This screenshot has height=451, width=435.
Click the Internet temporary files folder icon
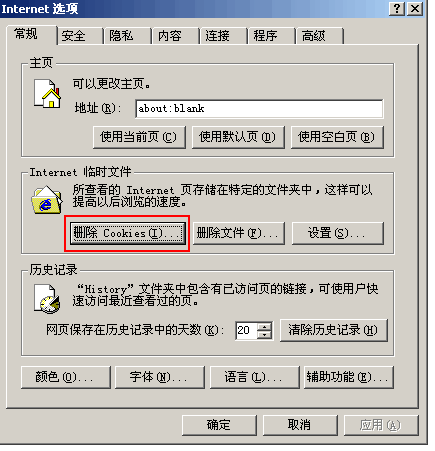pyautogui.click(x=47, y=200)
